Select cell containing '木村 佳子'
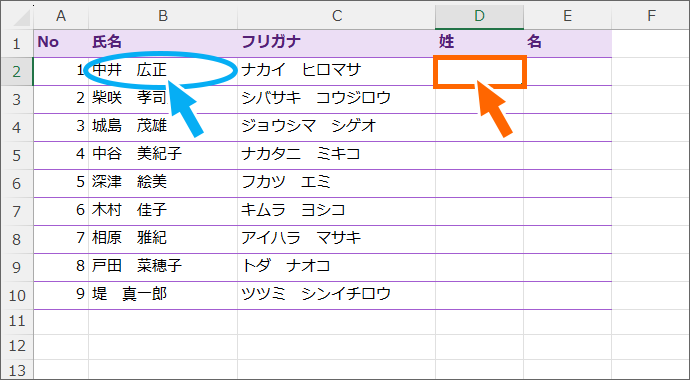Viewport: 690px width, 380px height. [163, 212]
